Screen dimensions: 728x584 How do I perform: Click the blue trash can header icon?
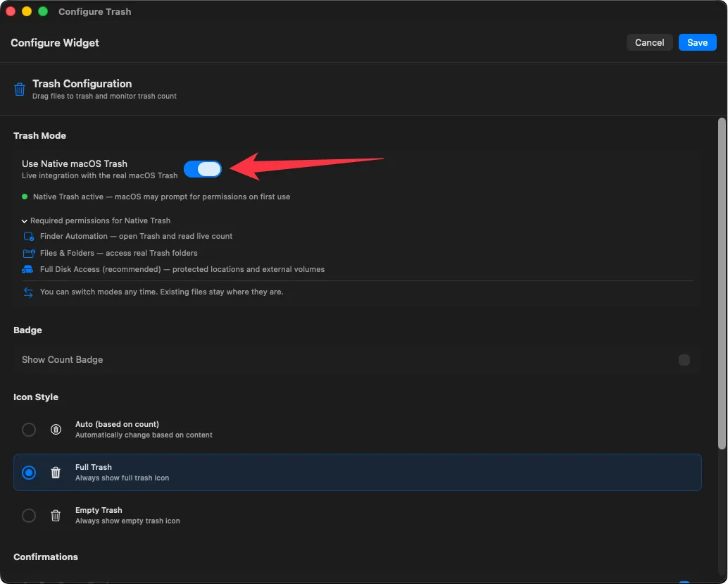(x=20, y=89)
